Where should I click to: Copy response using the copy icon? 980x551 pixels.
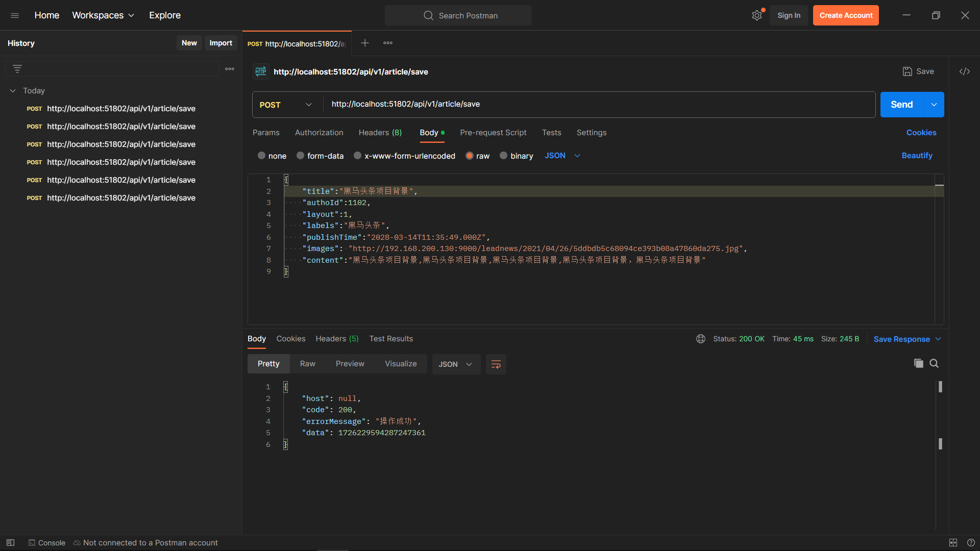pyautogui.click(x=918, y=363)
